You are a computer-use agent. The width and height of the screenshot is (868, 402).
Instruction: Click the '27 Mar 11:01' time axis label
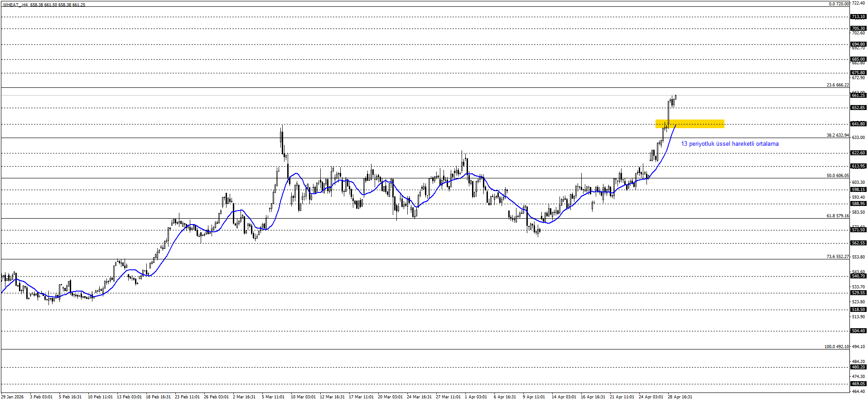(x=448, y=397)
